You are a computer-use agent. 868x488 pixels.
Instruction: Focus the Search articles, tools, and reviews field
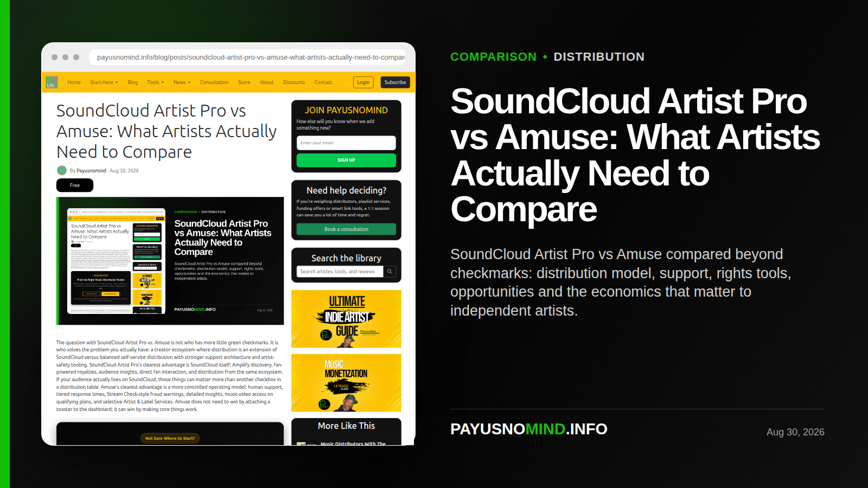(x=340, y=272)
